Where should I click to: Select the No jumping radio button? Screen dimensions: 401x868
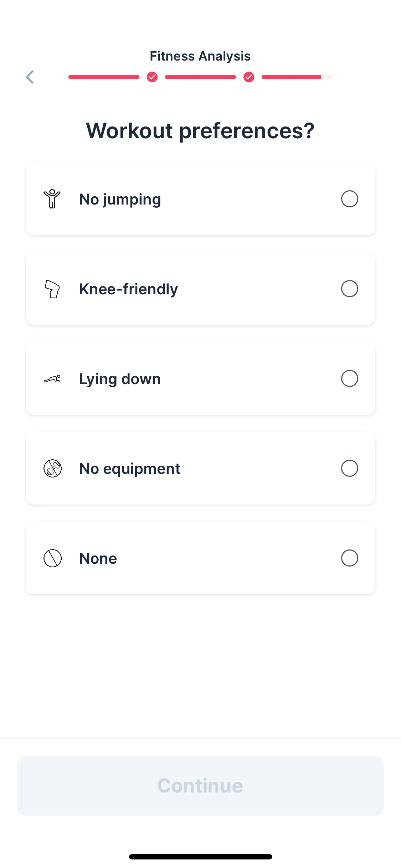point(349,199)
